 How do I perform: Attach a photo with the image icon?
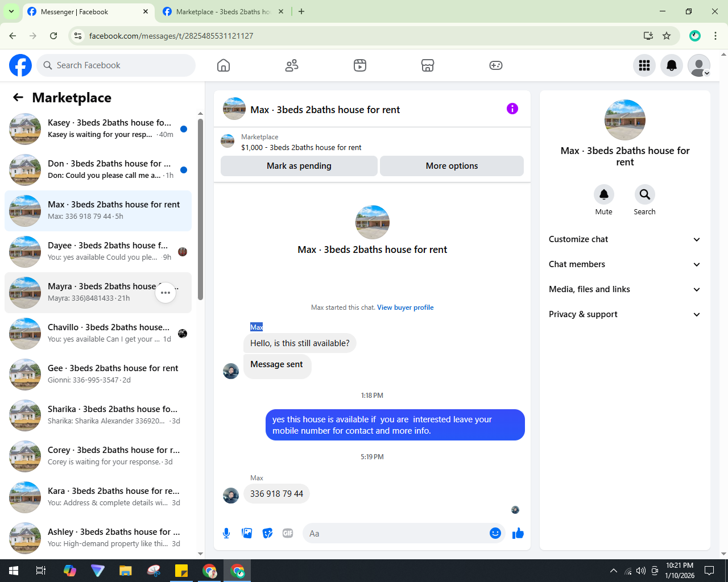(x=247, y=533)
